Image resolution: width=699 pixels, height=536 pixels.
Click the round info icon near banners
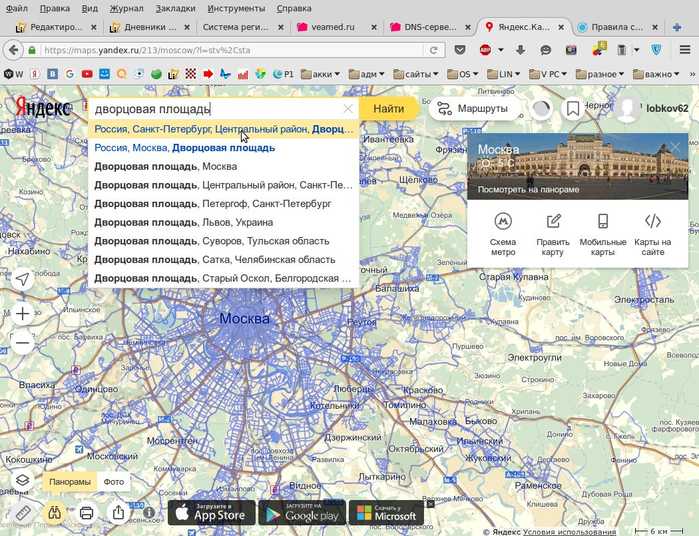(149, 513)
